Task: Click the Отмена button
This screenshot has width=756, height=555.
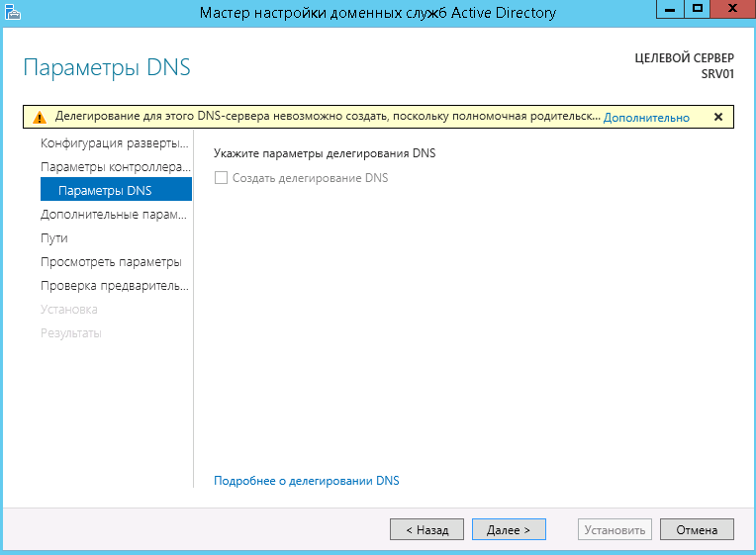Action: tap(697, 529)
